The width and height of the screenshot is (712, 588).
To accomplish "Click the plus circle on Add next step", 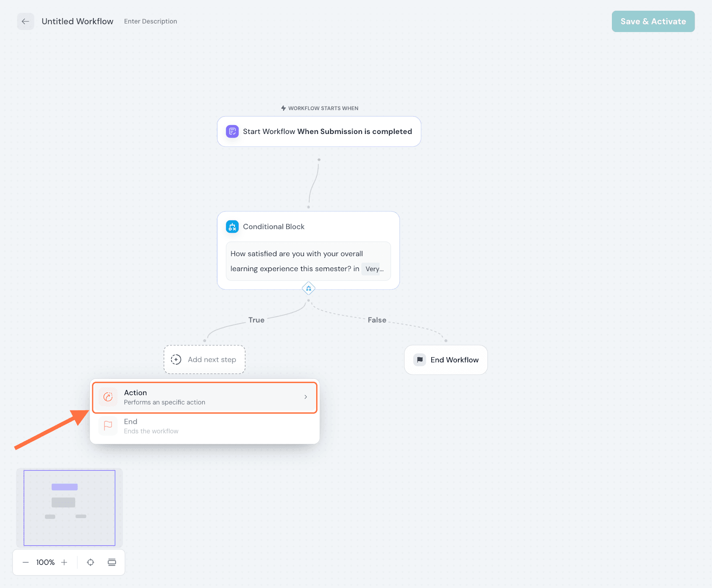I will pyautogui.click(x=176, y=360).
